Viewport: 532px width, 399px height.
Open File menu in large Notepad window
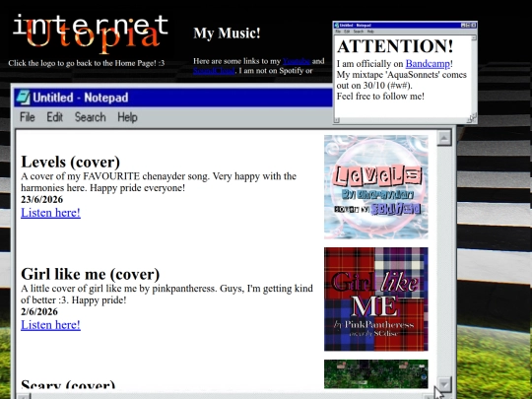[28, 117]
